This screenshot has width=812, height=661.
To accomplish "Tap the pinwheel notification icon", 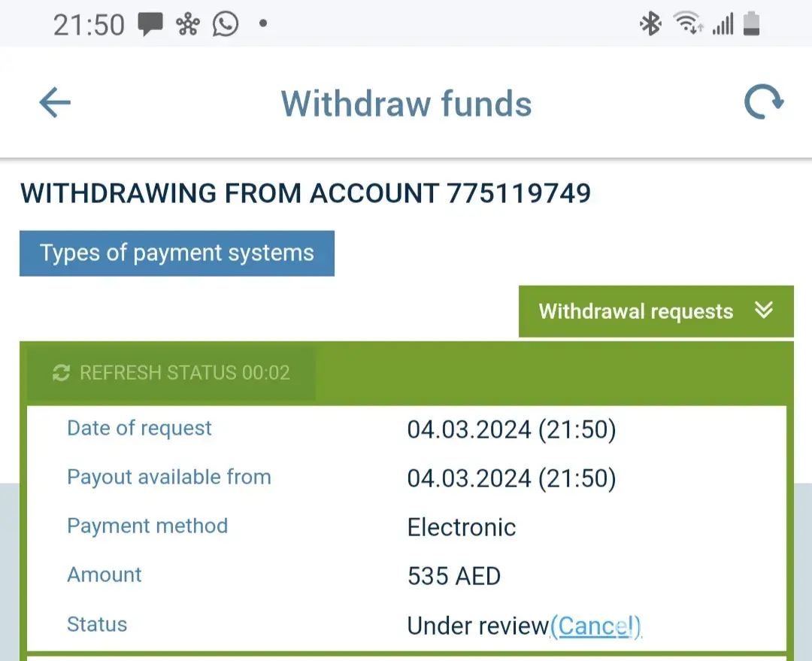I will tap(187, 25).
